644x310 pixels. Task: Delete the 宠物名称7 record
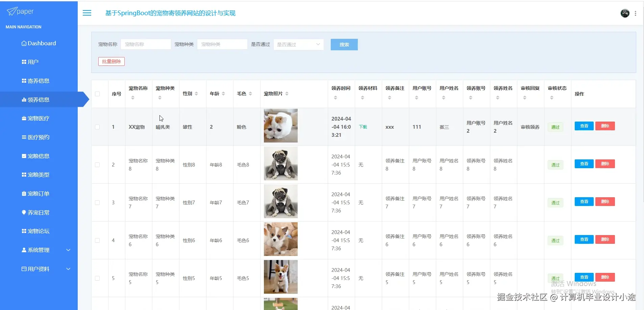[x=605, y=202]
